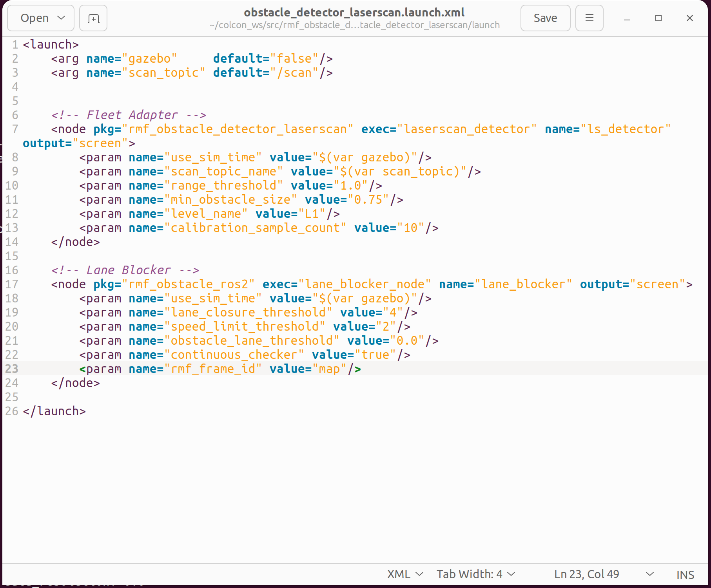Click the Fleet Adapter comment
The image size is (711, 588).
[129, 115]
